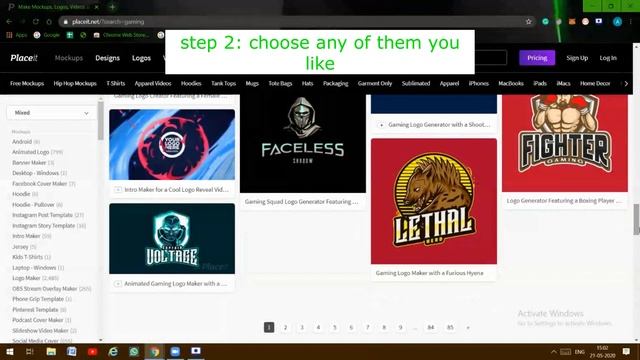Open a new browser tab
Screen dimensions: 640x360
tap(112, 7)
